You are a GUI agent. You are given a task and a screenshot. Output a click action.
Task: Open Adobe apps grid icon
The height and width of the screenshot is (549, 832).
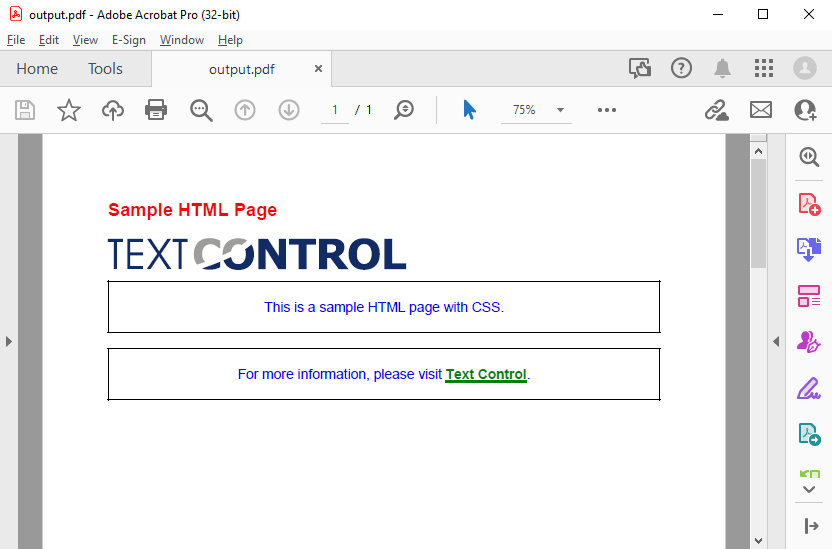coord(764,68)
